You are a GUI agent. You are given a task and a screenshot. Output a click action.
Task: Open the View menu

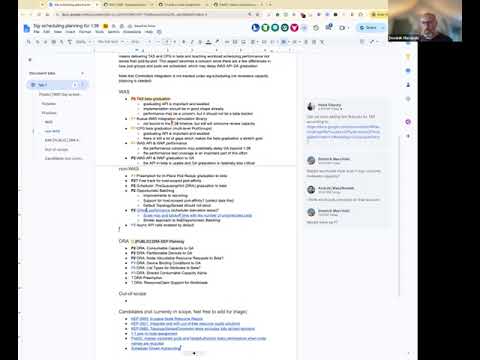[58, 32]
